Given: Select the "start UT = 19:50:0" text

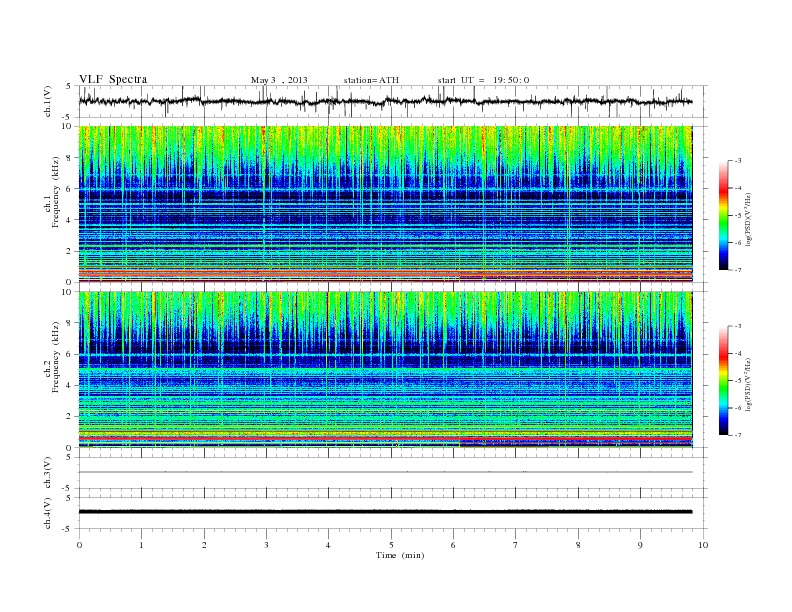Looking at the screenshot, I should [x=483, y=80].
